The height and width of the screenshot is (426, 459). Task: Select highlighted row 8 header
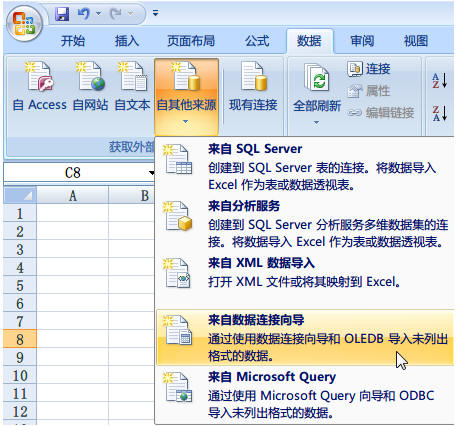tap(20, 339)
